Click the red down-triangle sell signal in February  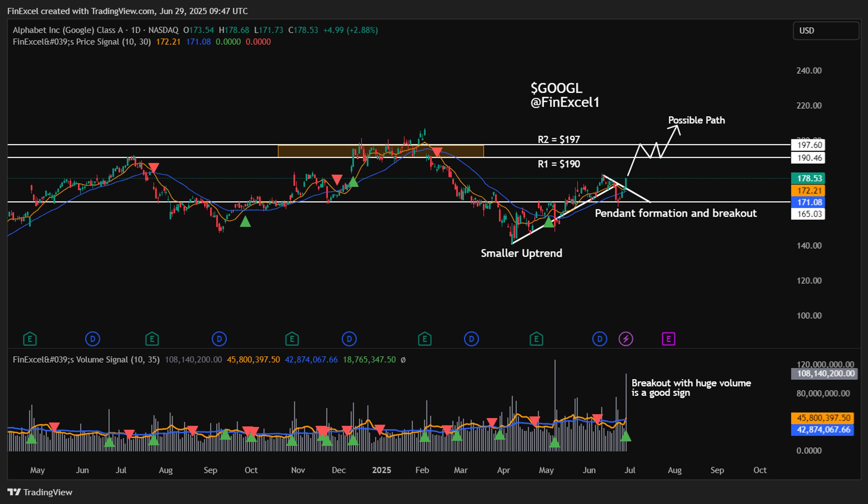pyautogui.click(x=437, y=152)
